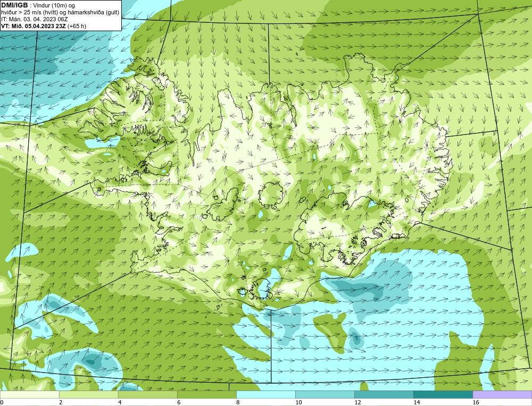Click the "DMI/IGB" title text
This screenshot has width=532, height=406.
click(x=14, y=5)
